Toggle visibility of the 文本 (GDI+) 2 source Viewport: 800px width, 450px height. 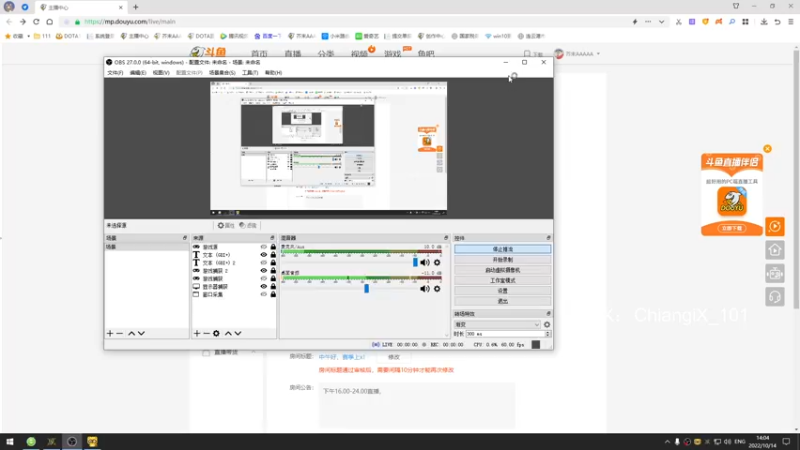click(x=264, y=263)
